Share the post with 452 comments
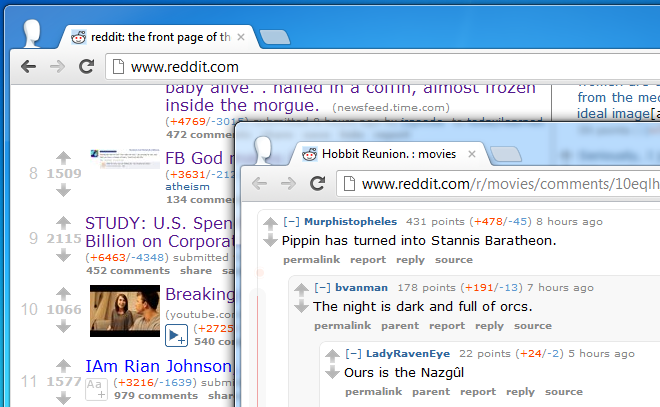This screenshot has height=407, width=660. click(x=196, y=271)
